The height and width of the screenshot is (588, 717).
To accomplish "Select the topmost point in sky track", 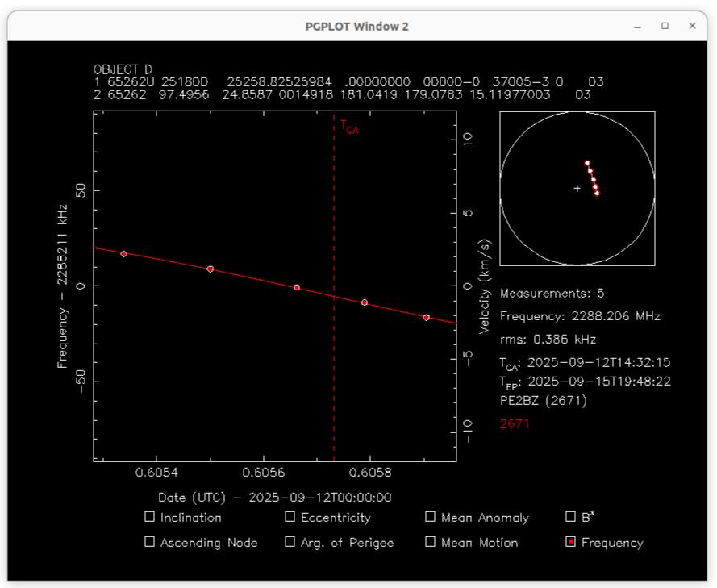I will [x=587, y=163].
